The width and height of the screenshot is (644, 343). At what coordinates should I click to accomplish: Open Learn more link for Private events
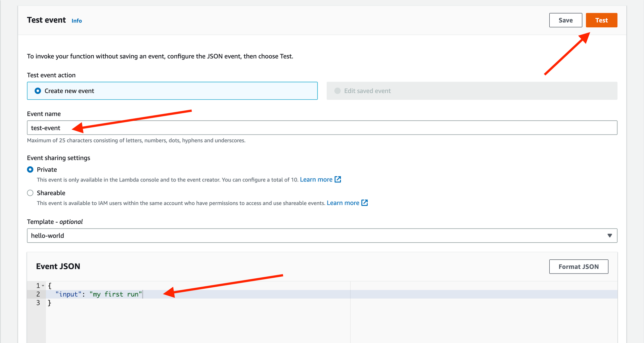point(316,180)
